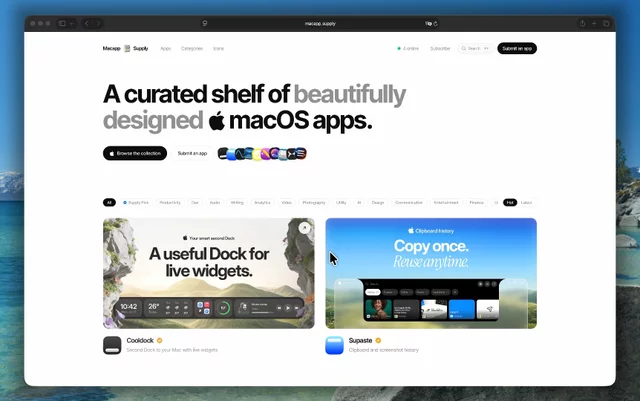Open the sidebar options dropdown chevron
The image size is (640, 401).
point(71,24)
